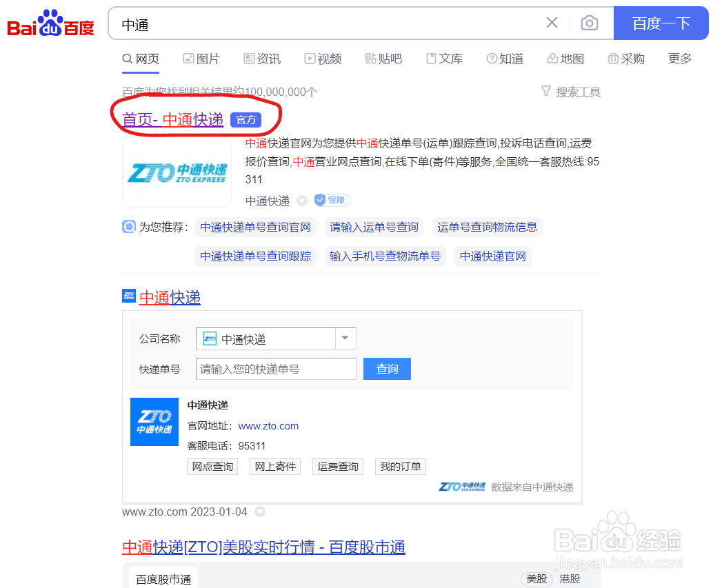The image size is (722, 588).
Task: Select suggestion 输入手机号查物流单号
Action: coord(385,256)
